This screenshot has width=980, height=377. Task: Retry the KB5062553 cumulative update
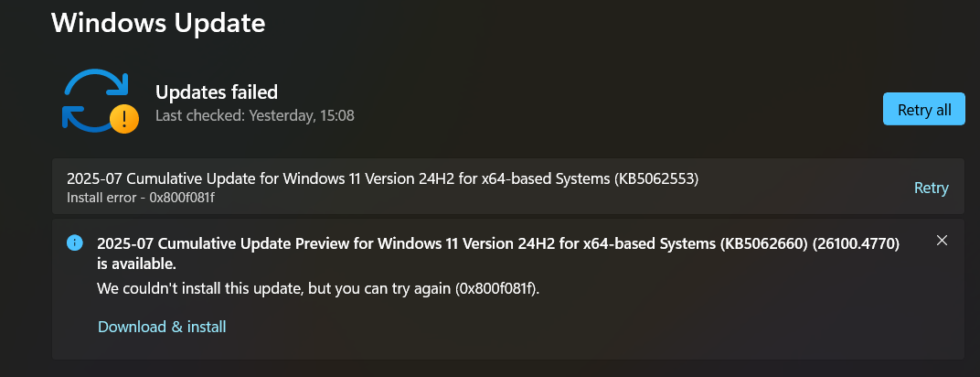(x=932, y=188)
